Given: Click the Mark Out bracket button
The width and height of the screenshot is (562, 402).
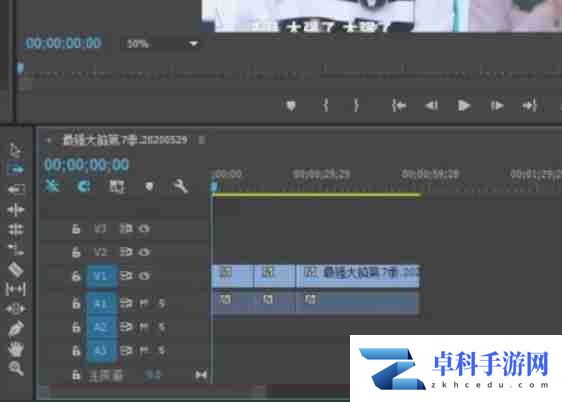Looking at the screenshot, I should pyautogui.click(x=356, y=105).
